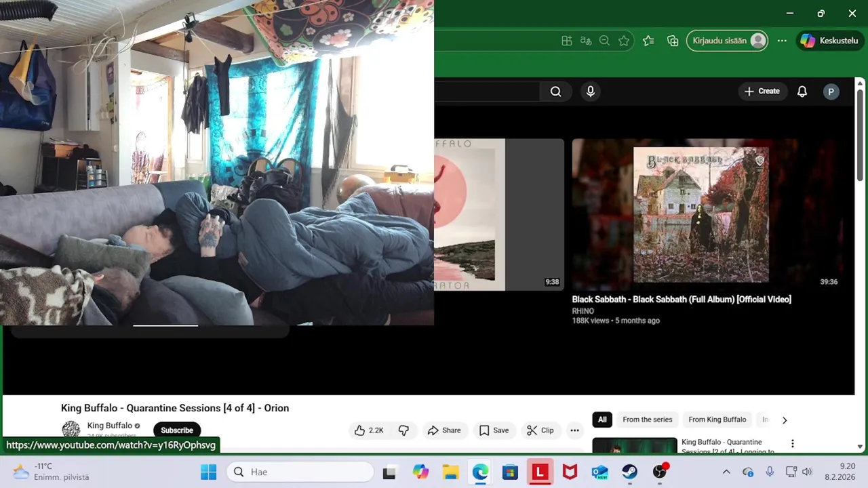
Task: Open Black Sabbath full album thumbnail
Action: [706, 215]
